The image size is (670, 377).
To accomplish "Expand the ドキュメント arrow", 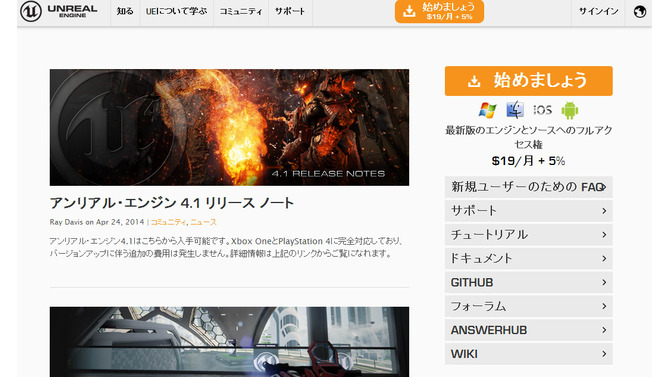I will pyautogui.click(x=604, y=259).
